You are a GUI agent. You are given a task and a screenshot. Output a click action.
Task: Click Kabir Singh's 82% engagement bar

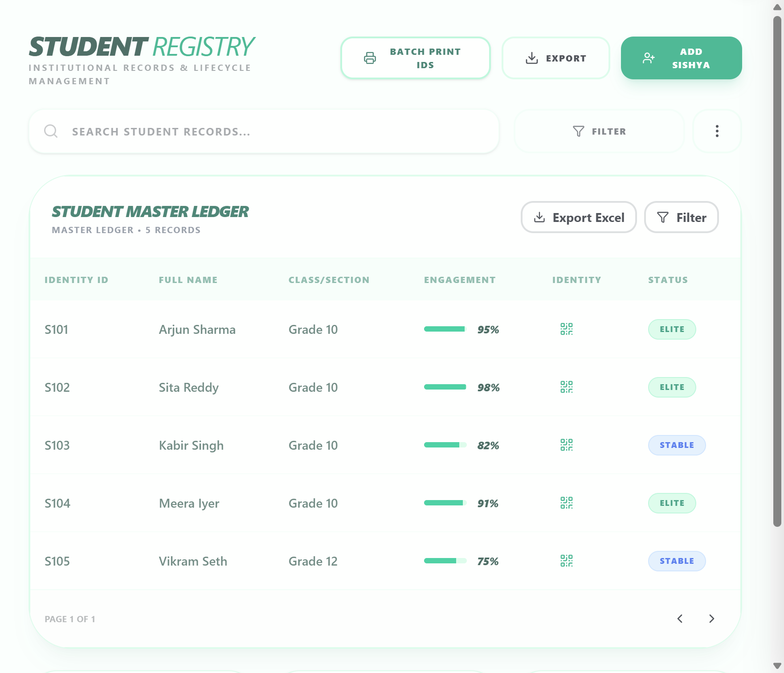click(445, 445)
